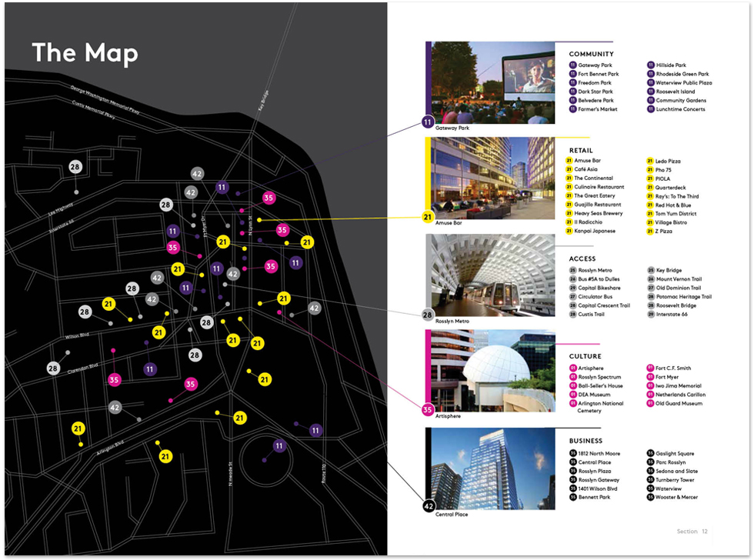Viewport: 754px width, 560px height.
Task: Select the COMMUNITY category heading
Action: tap(591, 54)
